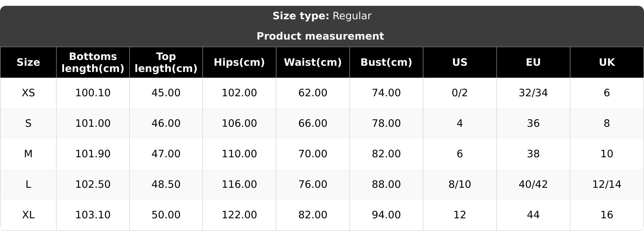Select the XL size row label

click(28, 215)
